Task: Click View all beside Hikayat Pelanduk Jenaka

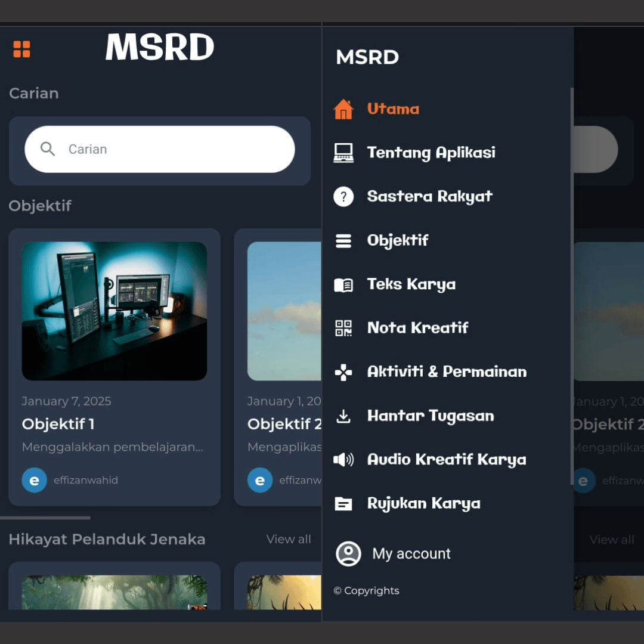Action: 289,539
